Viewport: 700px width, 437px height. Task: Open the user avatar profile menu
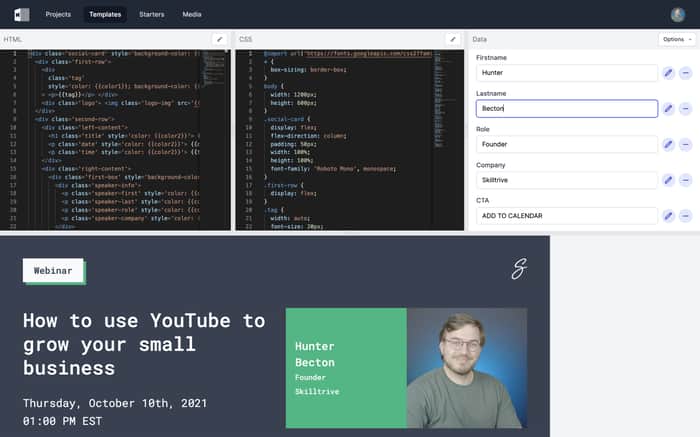tap(678, 15)
